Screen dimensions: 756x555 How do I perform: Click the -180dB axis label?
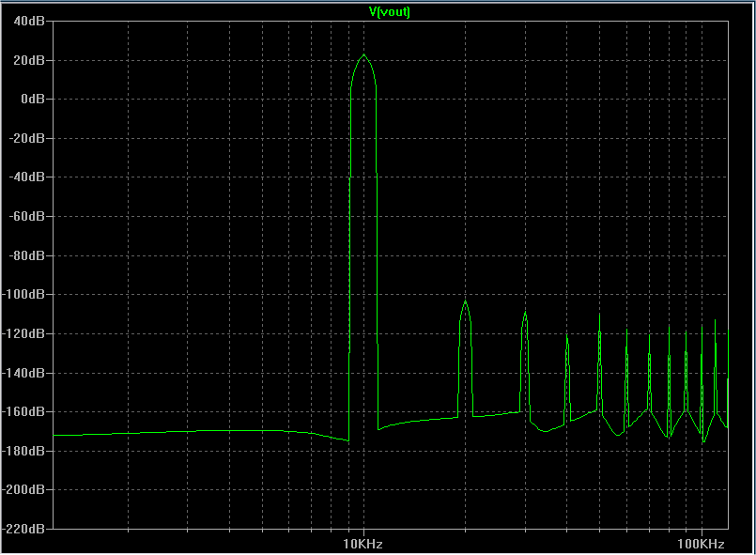tap(23, 451)
